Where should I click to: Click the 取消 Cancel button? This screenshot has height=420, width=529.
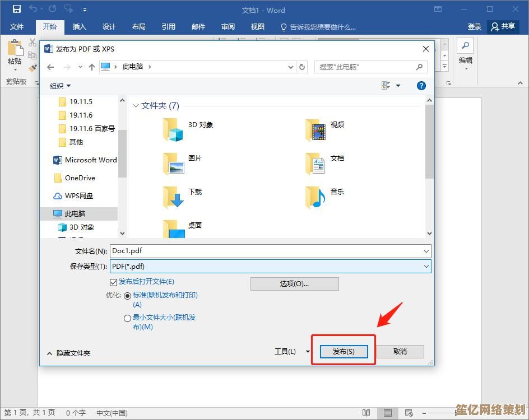pos(400,351)
